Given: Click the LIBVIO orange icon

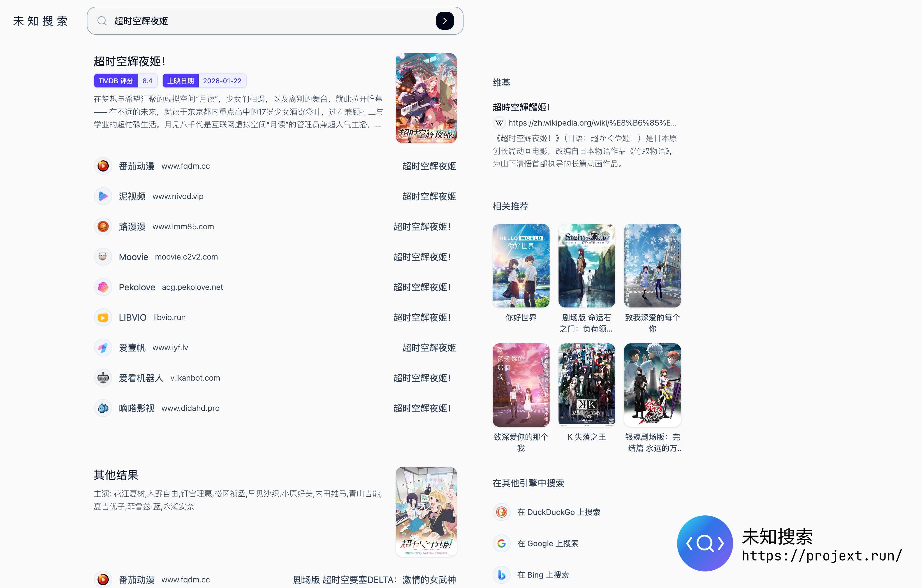Looking at the screenshot, I should (x=103, y=317).
